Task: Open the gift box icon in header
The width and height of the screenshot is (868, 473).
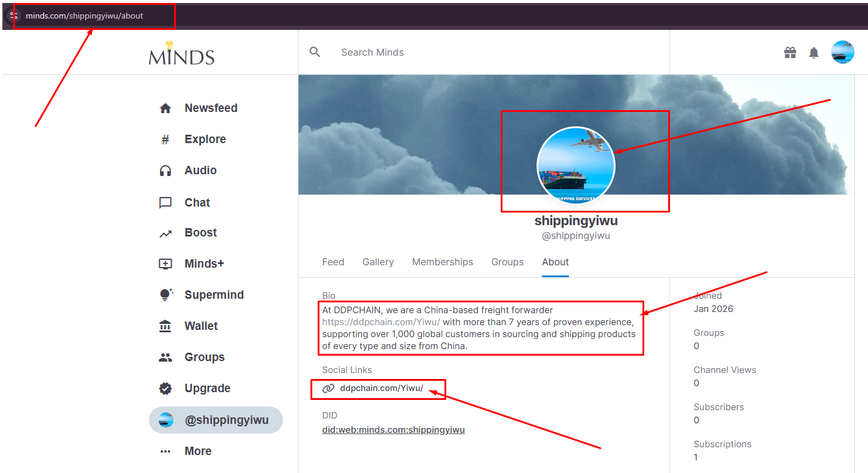Action: [790, 53]
